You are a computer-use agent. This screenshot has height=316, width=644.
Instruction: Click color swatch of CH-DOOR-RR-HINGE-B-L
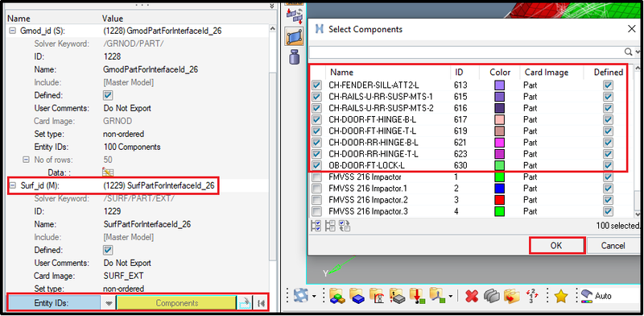click(500, 143)
